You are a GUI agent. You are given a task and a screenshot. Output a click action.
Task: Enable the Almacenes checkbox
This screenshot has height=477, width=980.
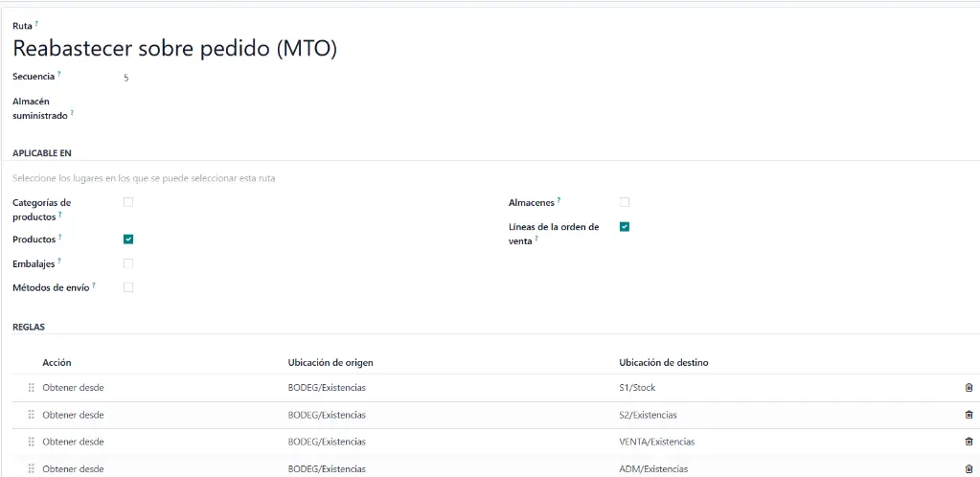tap(625, 202)
